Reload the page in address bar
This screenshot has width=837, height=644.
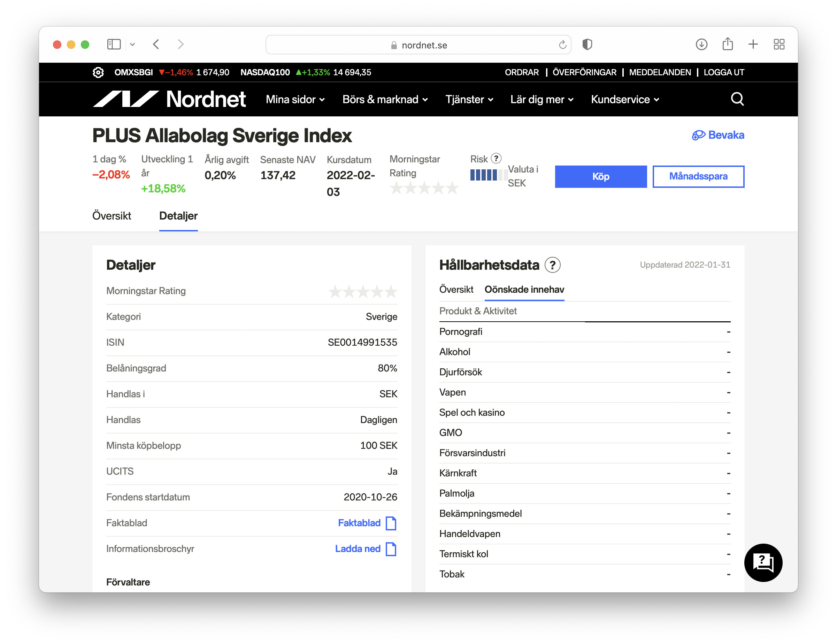tap(562, 45)
